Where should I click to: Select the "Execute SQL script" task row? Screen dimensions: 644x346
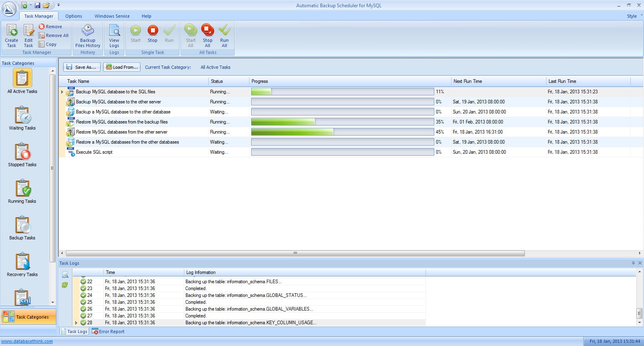(x=351, y=152)
